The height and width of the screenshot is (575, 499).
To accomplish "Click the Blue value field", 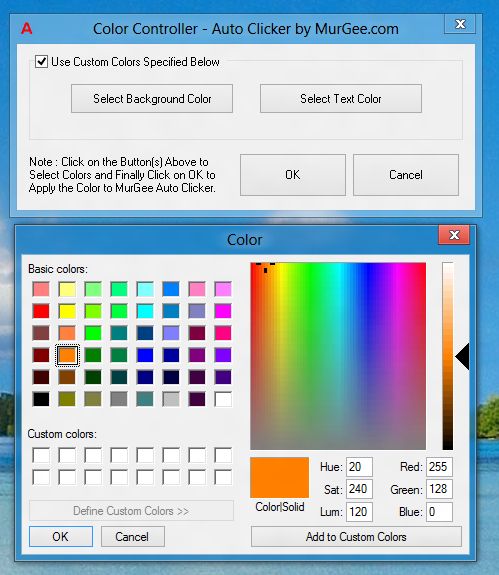I will pyautogui.click(x=439, y=512).
